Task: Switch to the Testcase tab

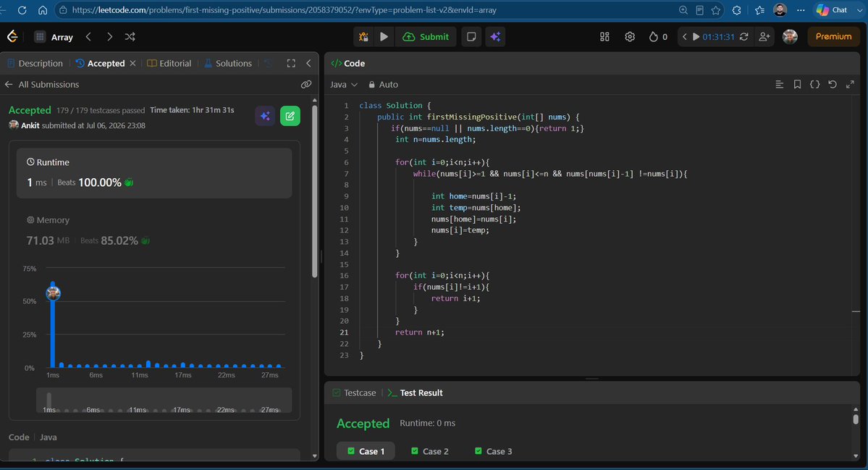Action: pos(354,393)
